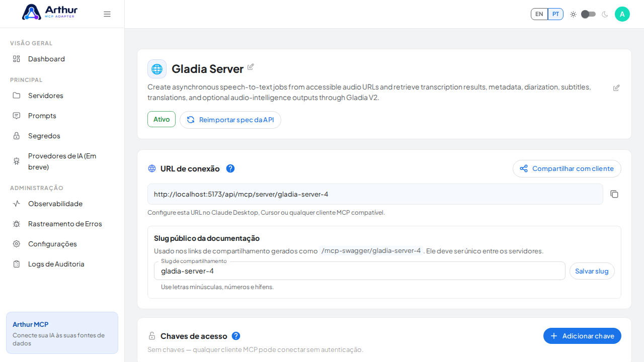Click Adicionar chave
The height and width of the screenshot is (362, 644).
tap(582, 336)
